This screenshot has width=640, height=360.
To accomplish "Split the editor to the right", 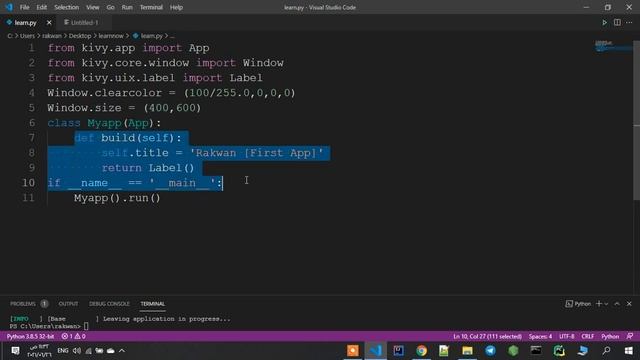I will tap(617, 22).
